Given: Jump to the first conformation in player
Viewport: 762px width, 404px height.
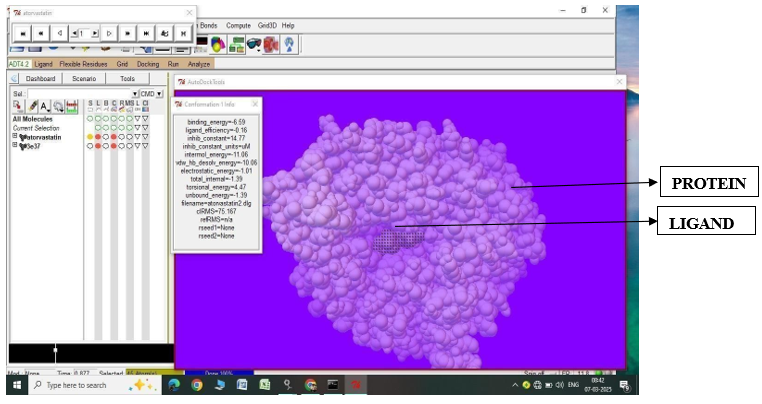Looking at the screenshot, I should coord(21,33).
